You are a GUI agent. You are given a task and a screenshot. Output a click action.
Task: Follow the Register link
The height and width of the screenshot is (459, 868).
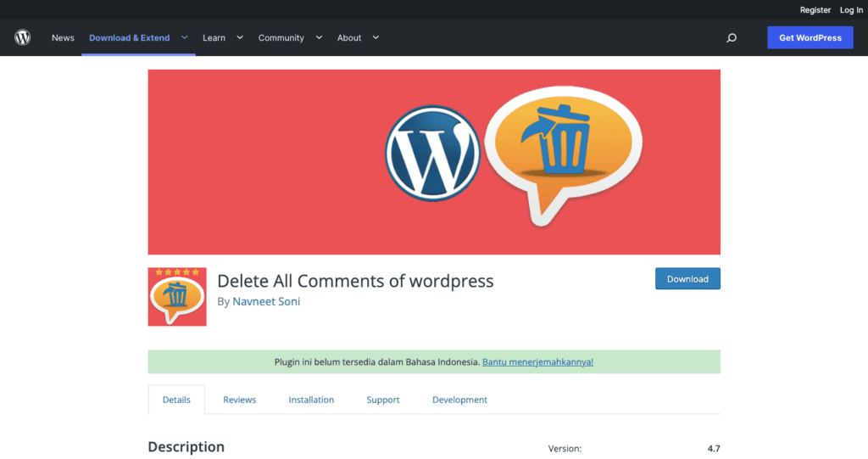tap(815, 10)
